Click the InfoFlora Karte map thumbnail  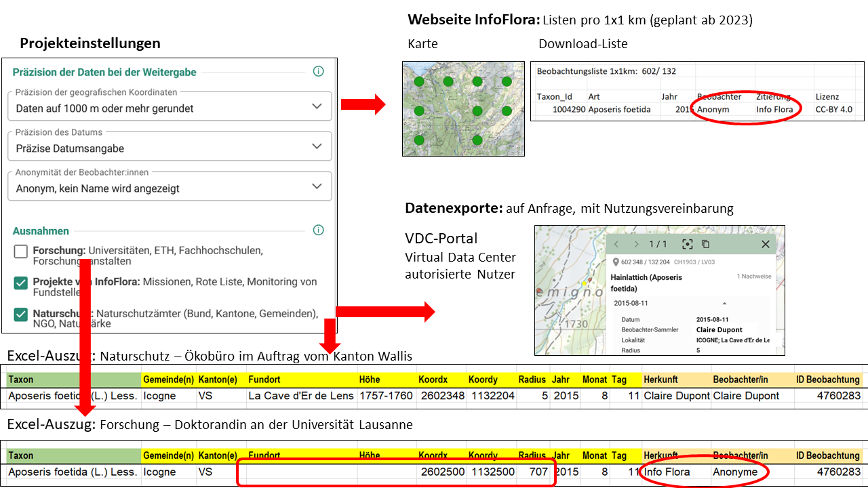[463, 108]
